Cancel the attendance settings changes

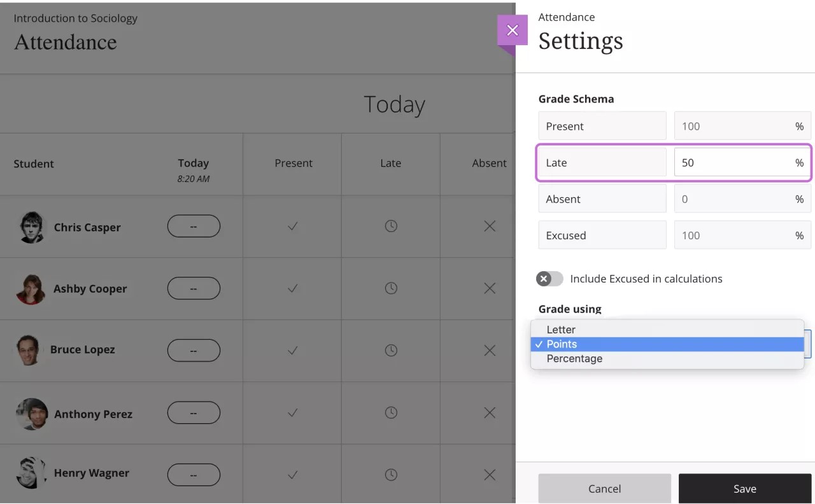click(604, 488)
